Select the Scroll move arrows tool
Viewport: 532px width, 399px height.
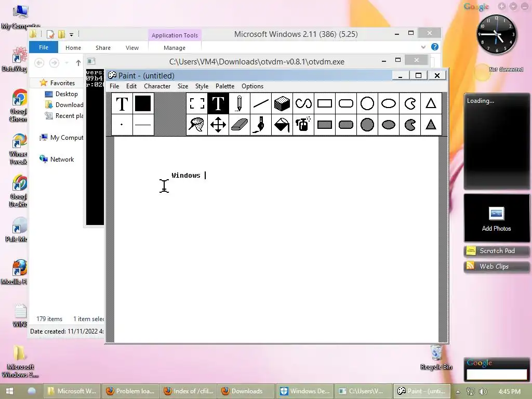tap(218, 125)
